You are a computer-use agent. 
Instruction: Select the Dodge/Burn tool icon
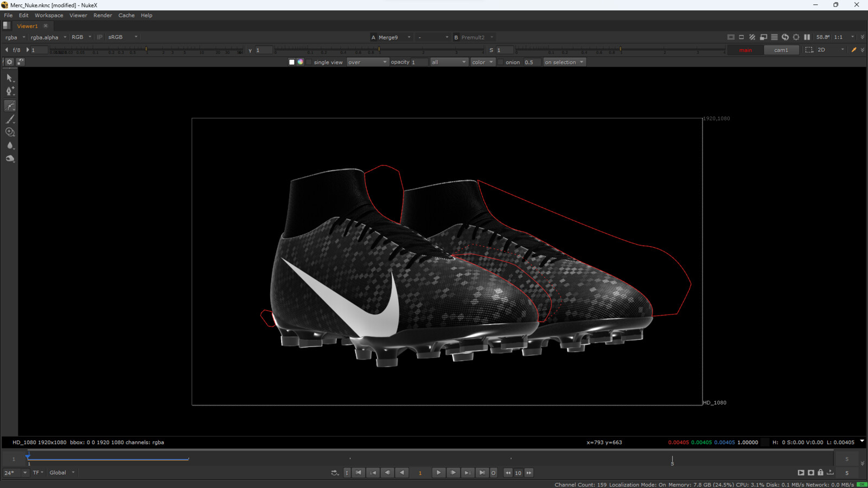pyautogui.click(x=10, y=159)
